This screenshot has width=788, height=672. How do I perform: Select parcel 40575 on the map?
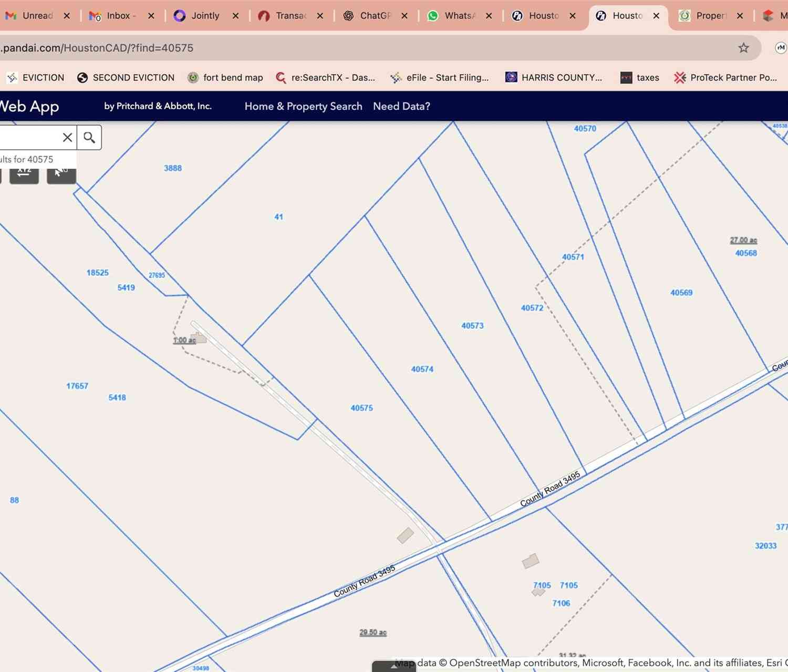361,408
